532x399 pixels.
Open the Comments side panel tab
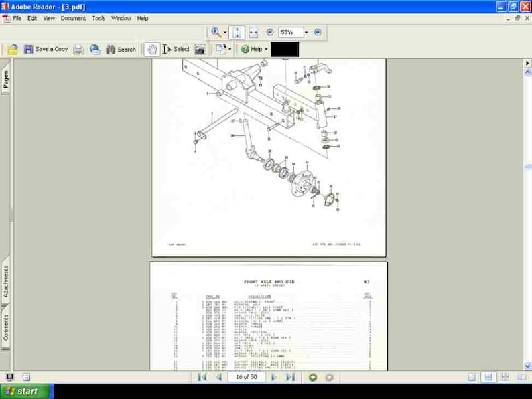(x=5, y=327)
